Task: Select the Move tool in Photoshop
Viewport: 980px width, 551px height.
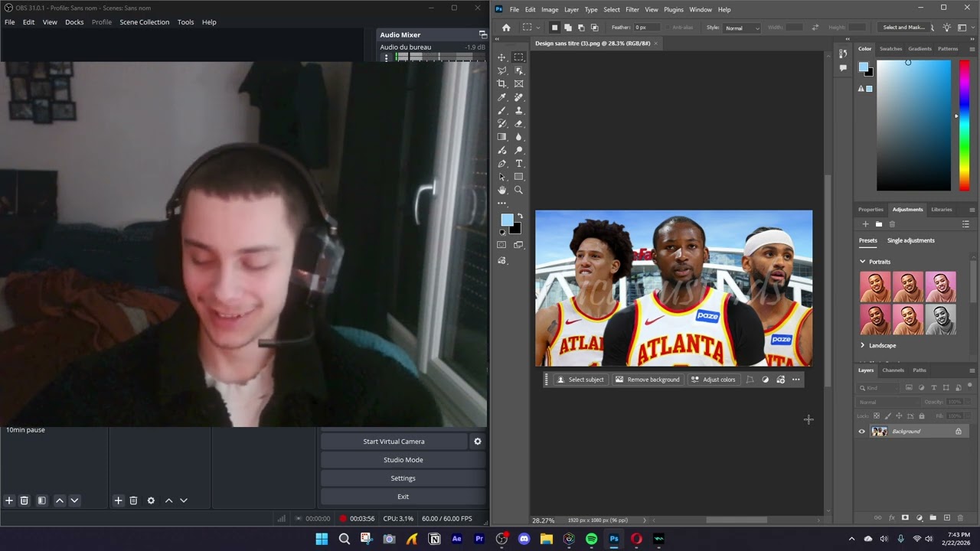Action: click(x=502, y=57)
